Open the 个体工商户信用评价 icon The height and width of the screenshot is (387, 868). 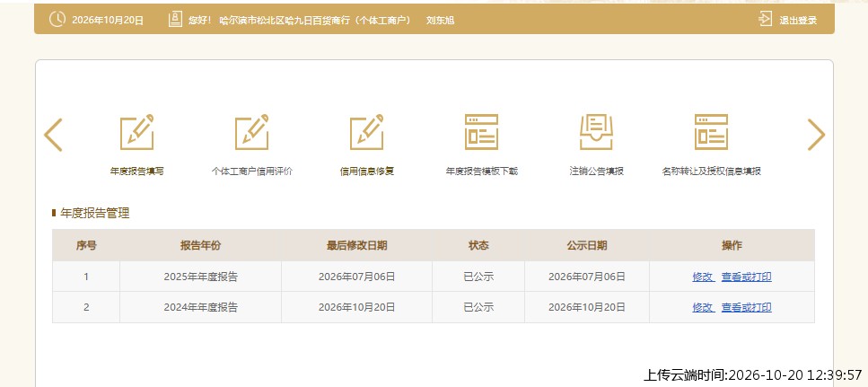252,132
